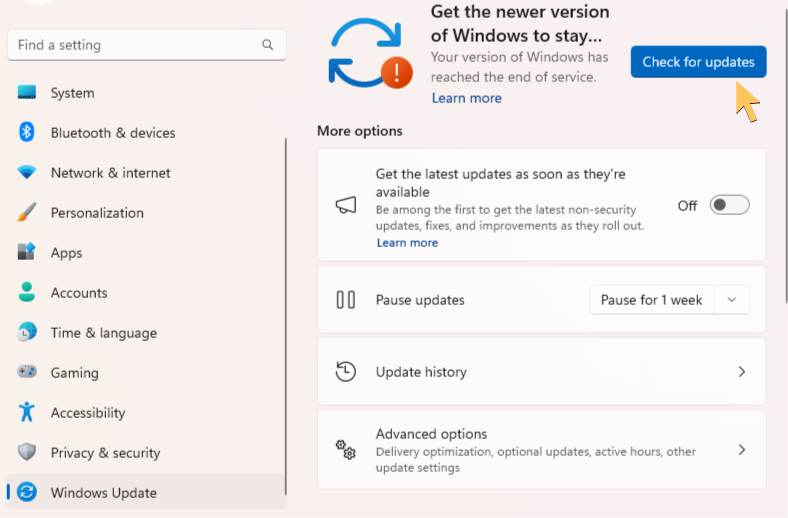Select Accounts in the sidebar

[146, 292]
